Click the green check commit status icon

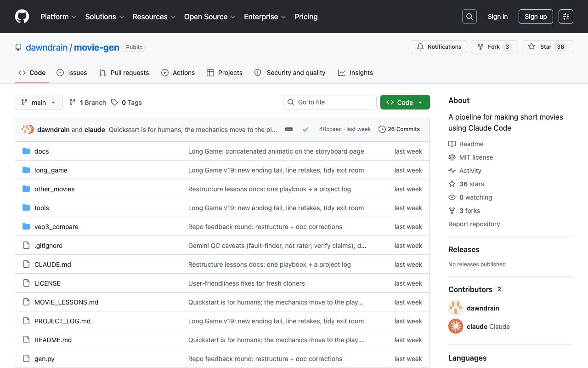305,129
